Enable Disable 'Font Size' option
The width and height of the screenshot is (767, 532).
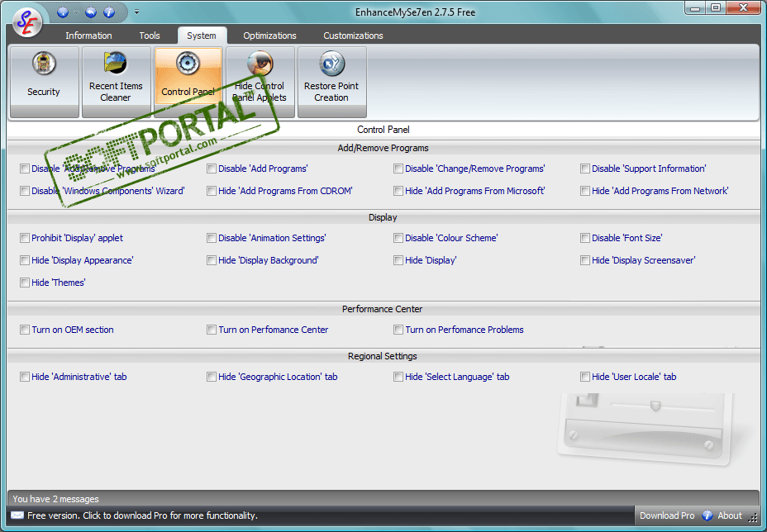pos(585,238)
